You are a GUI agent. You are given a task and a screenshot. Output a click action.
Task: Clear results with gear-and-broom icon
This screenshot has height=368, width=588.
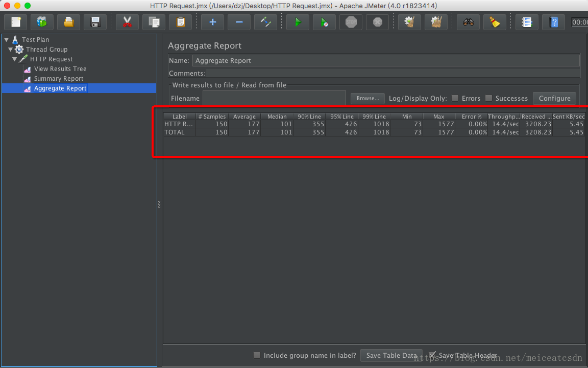[409, 22]
